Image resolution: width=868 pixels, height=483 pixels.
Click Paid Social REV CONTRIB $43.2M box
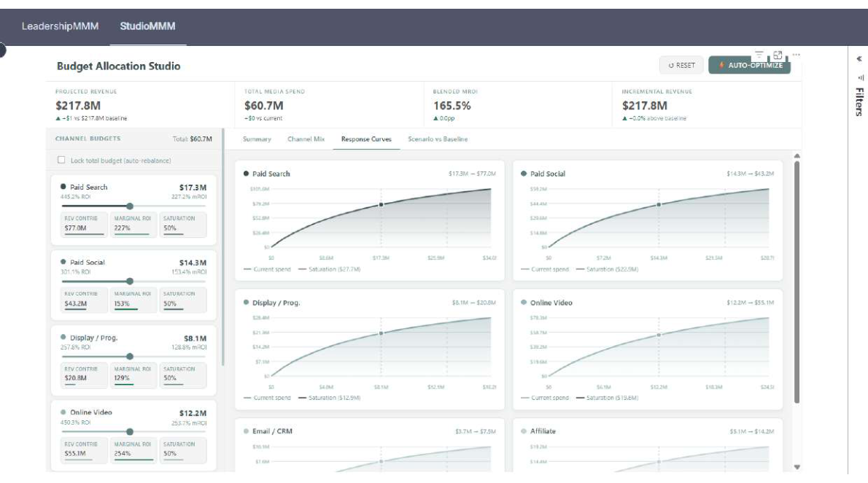click(x=84, y=300)
